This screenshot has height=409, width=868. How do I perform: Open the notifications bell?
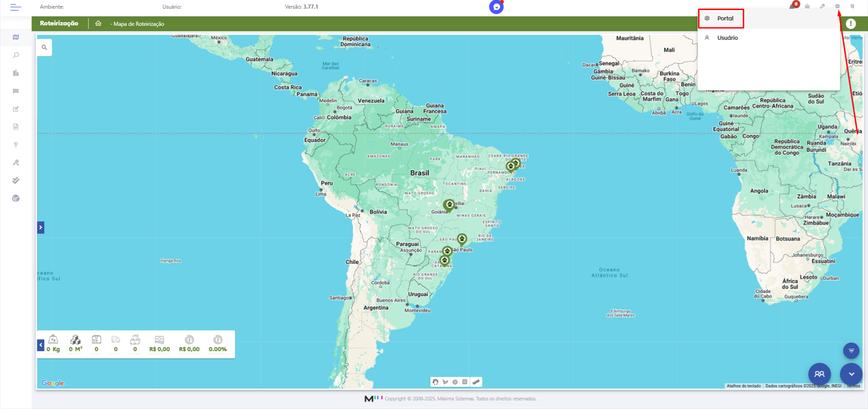[x=792, y=7]
